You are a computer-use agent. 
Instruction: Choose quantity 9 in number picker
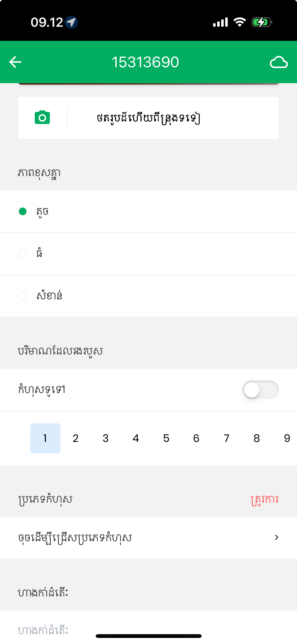tap(287, 438)
